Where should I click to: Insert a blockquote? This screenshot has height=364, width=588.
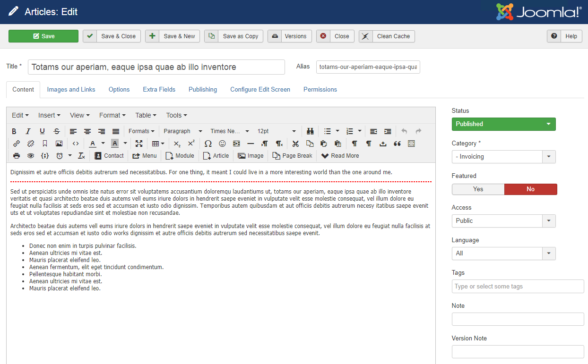coord(397,144)
